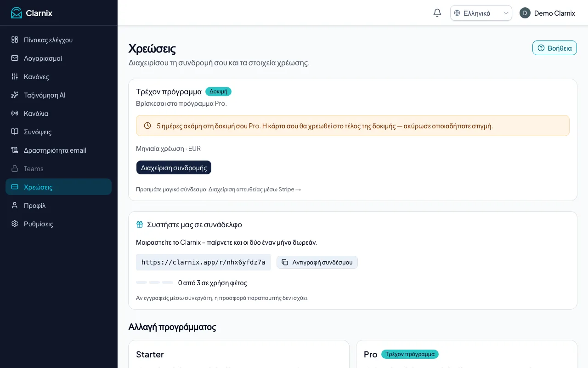Click the Ρυθμίσεις gear icon

15,224
